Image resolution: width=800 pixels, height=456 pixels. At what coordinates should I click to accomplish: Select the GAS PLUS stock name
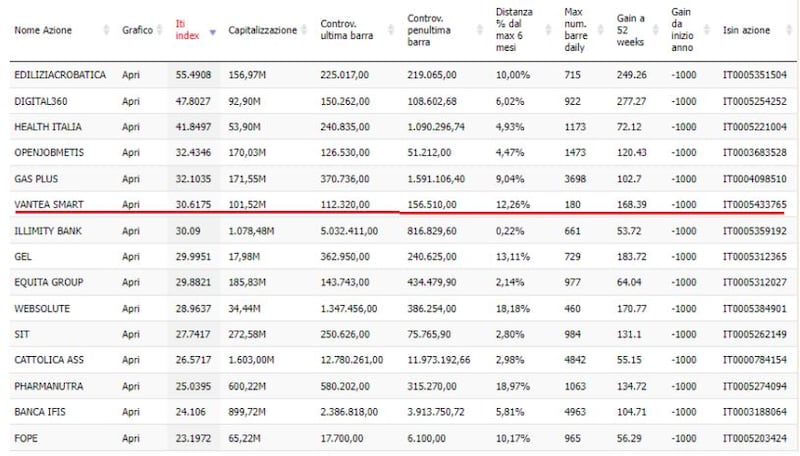[x=36, y=179]
